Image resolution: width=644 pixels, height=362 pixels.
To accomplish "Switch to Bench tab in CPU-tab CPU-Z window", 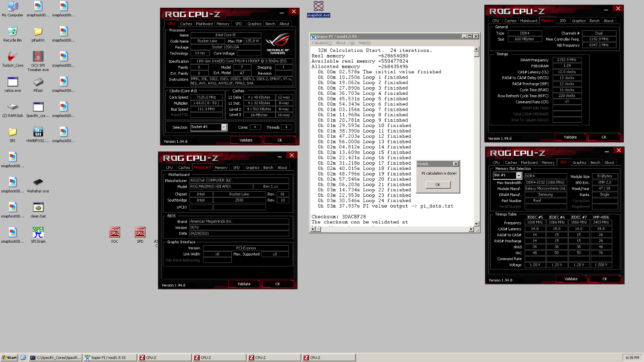I will pos(270,24).
